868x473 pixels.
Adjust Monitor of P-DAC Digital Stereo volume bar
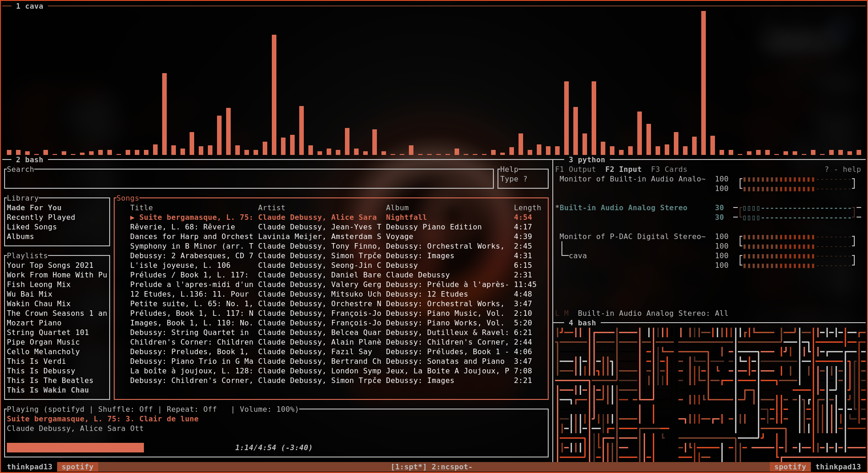tap(797, 242)
